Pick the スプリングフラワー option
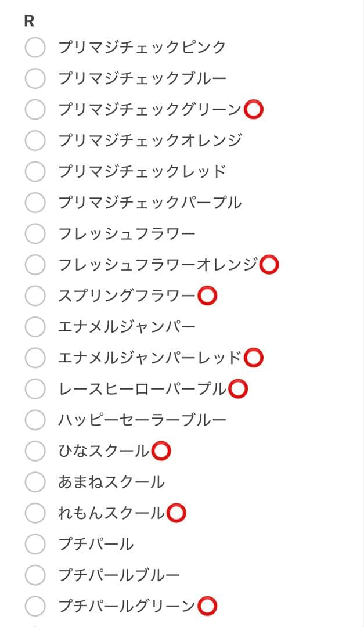 coord(35,296)
